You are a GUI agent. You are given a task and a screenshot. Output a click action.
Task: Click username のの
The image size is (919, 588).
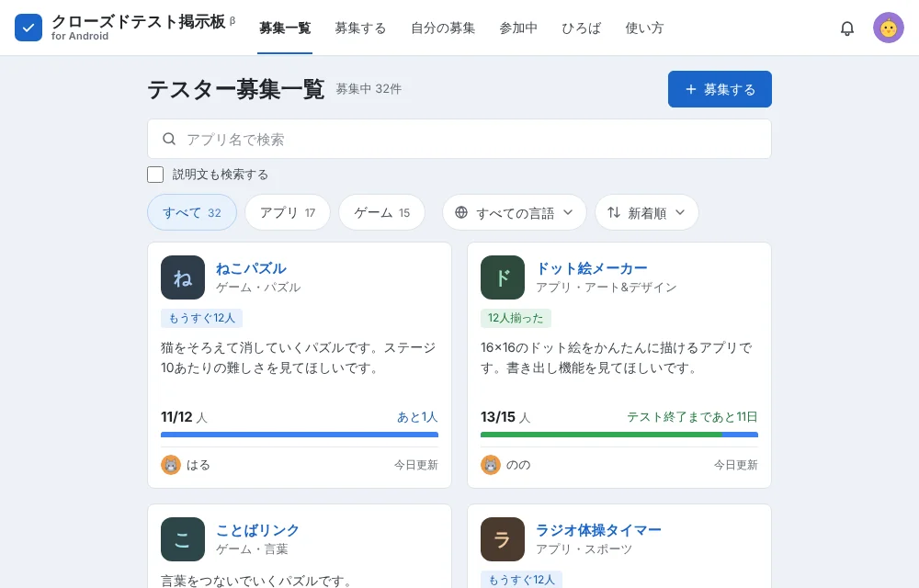pos(518,465)
